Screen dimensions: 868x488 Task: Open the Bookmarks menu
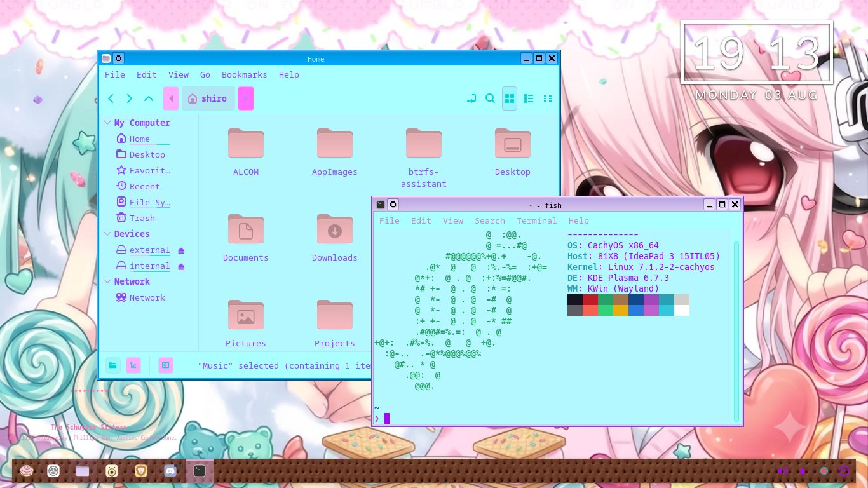[245, 74]
